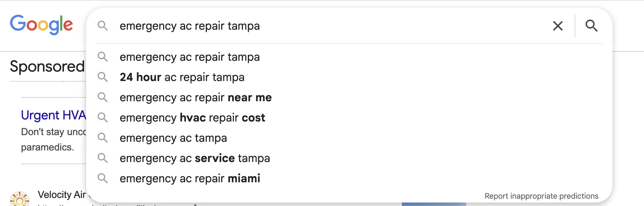The image size is (644, 206).
Task: Select suggestion "emergency ac repair miami"
Action: coord(190,178)
